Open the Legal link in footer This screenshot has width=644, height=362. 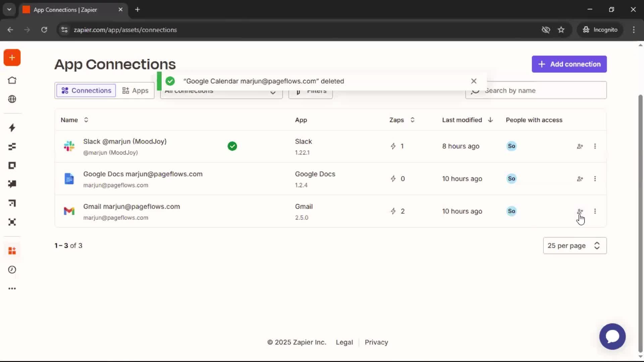coord(344,342)
